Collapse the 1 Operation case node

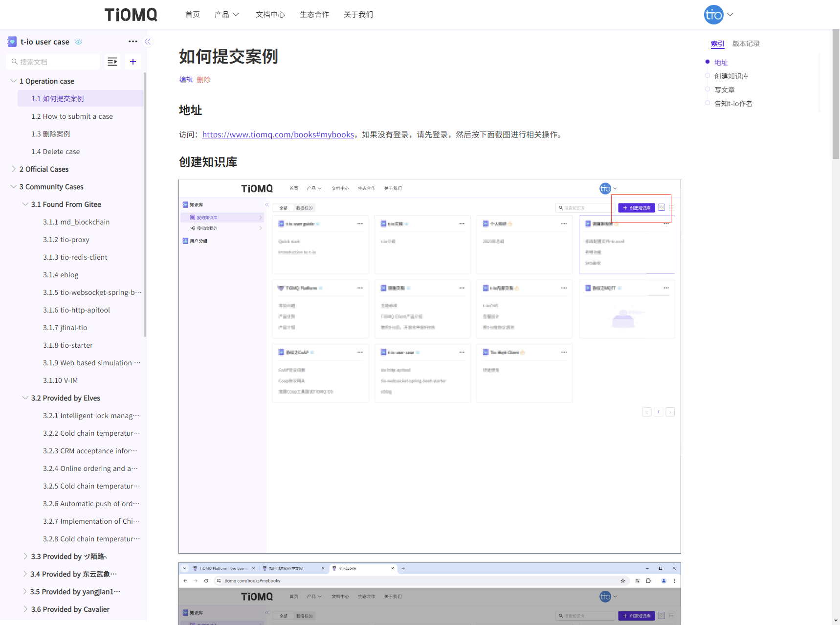13,81
